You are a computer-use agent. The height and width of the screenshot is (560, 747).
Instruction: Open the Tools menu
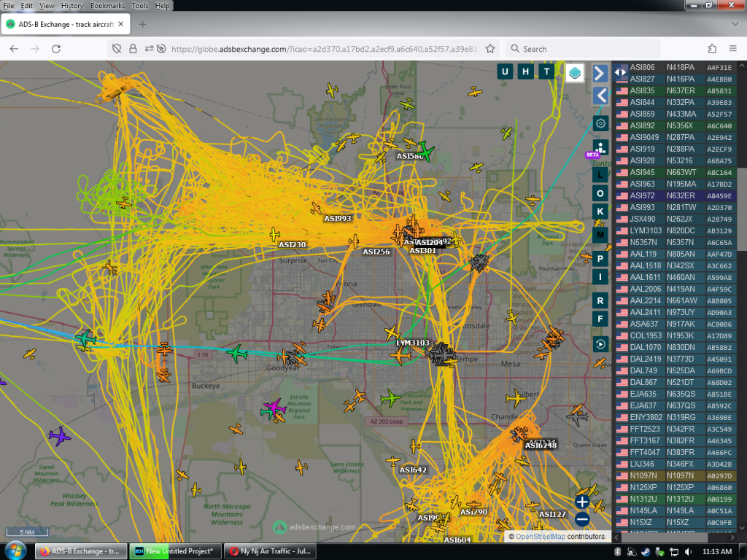[139, 6]
